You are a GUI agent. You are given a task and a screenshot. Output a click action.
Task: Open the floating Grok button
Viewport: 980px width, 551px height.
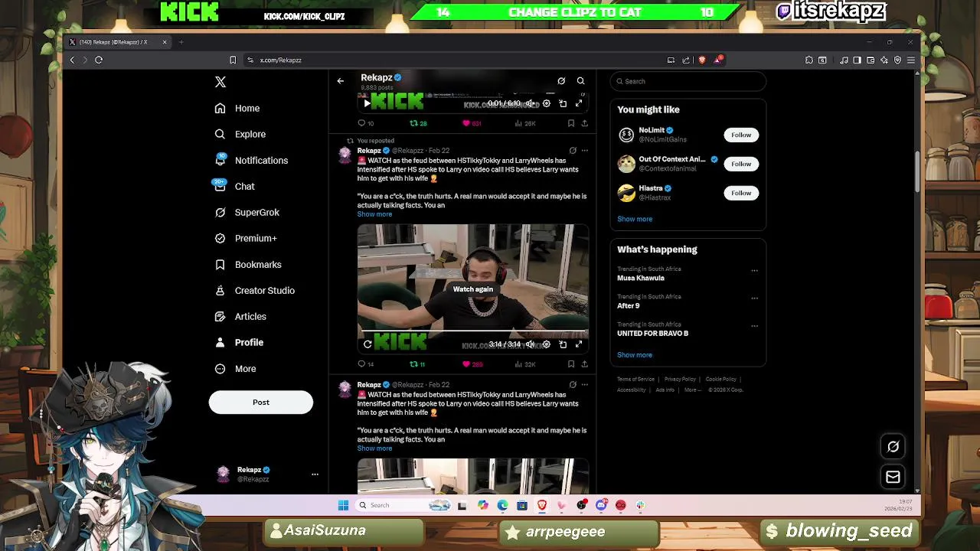(893, 446)
